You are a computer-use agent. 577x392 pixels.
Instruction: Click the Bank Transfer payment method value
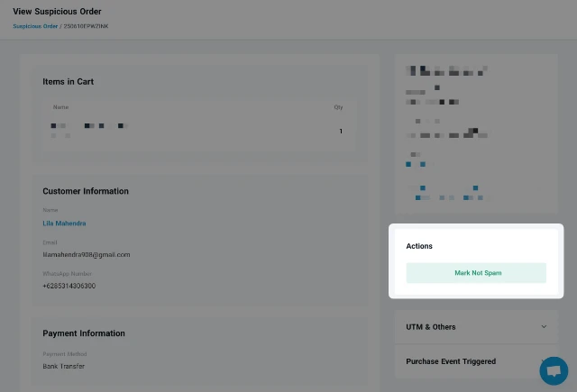tap(63, 366)
